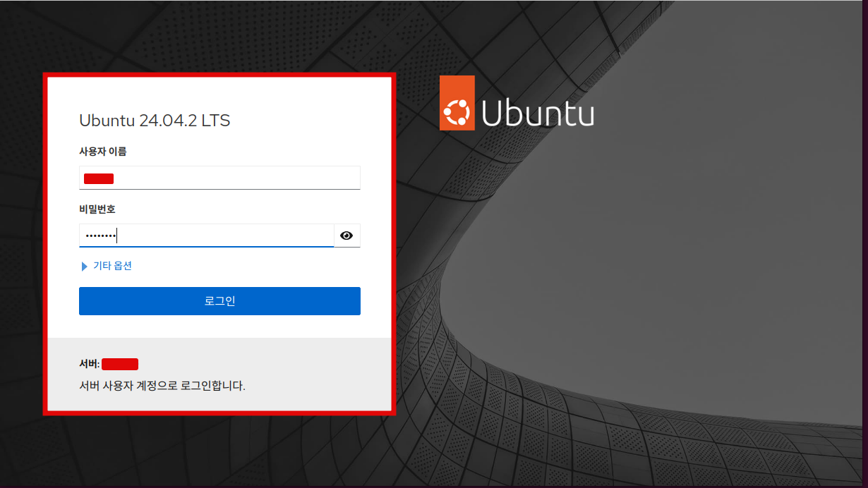Click the 비밀번호 label
Screen dimensions: 868x488
pos(97,209)
